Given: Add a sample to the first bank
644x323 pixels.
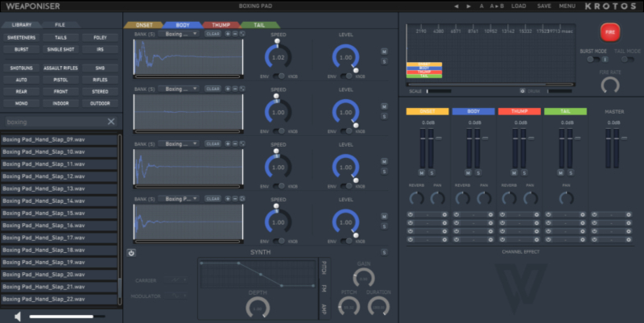Looking at the screenshot, I should (228, 34).
